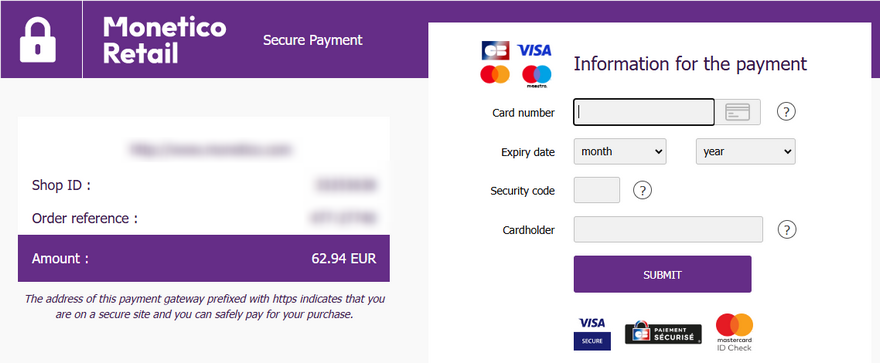Click the Mastercard ID Check badge
The width and height of the screenshot is (880, 363).
tap(734, 332)
